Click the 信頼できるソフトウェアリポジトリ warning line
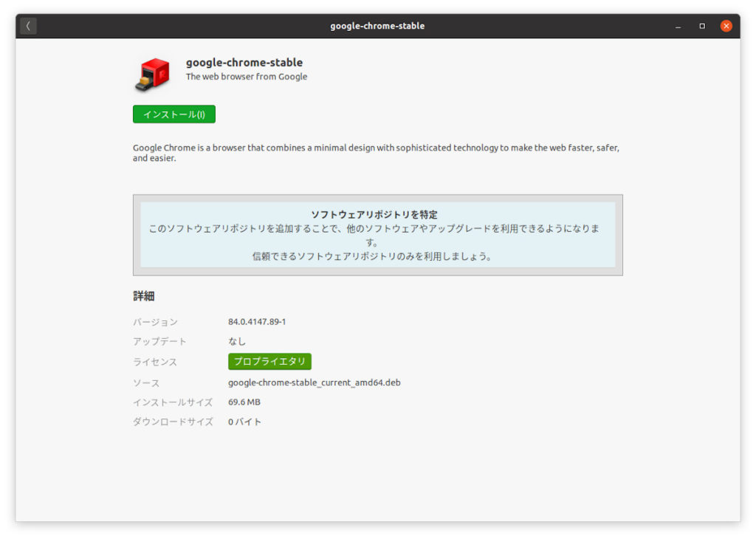Viewport: 756px width, 539px height. tap(371, 257)
